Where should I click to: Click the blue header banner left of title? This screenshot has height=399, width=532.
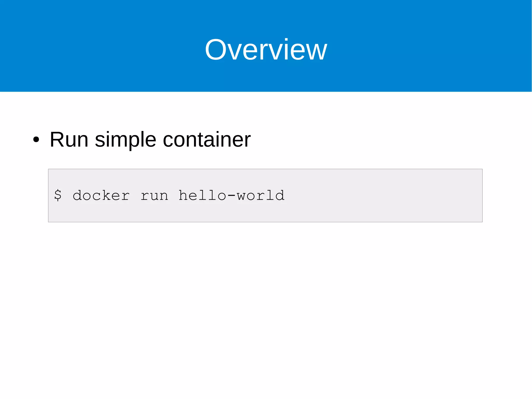[x=91, y=49]
